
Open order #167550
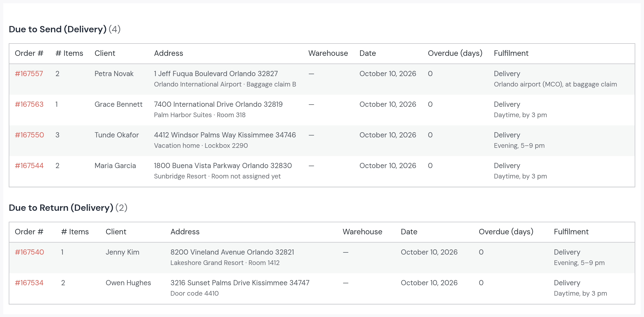pos(29,135)
